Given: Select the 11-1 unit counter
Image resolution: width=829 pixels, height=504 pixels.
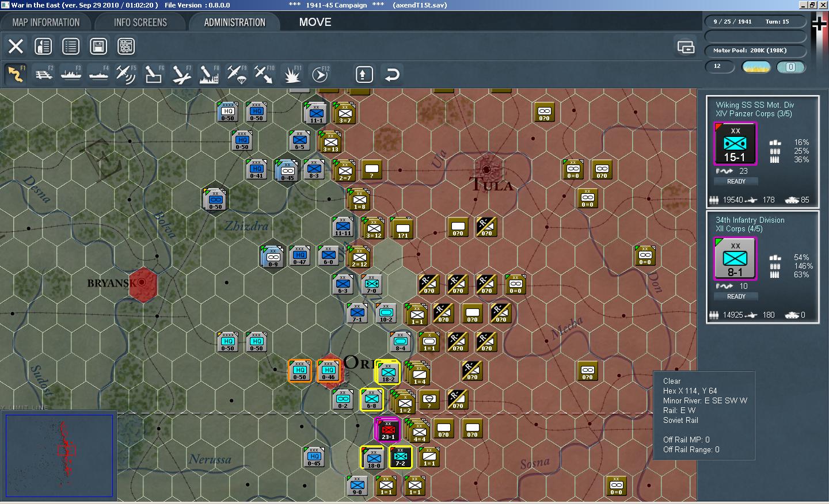Looking at the screenshot, I should (x=315, y=113).
